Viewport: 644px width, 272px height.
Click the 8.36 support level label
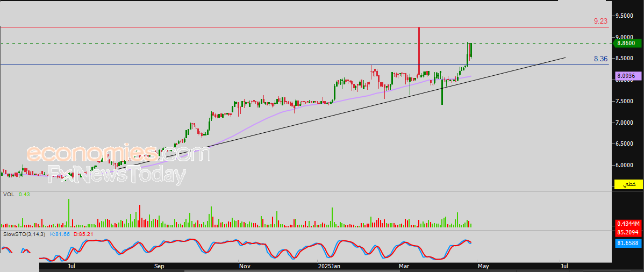[x=600, y=59]
